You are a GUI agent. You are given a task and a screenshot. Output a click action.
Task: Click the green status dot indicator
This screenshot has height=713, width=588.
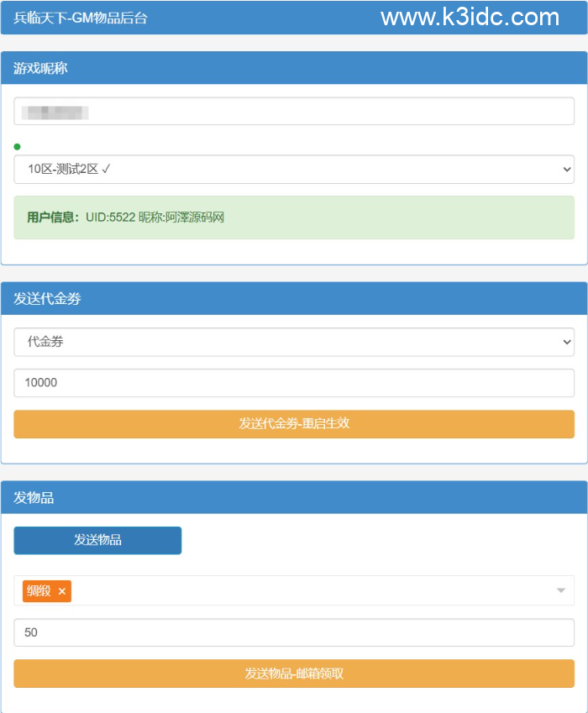[x=17, y=147]
